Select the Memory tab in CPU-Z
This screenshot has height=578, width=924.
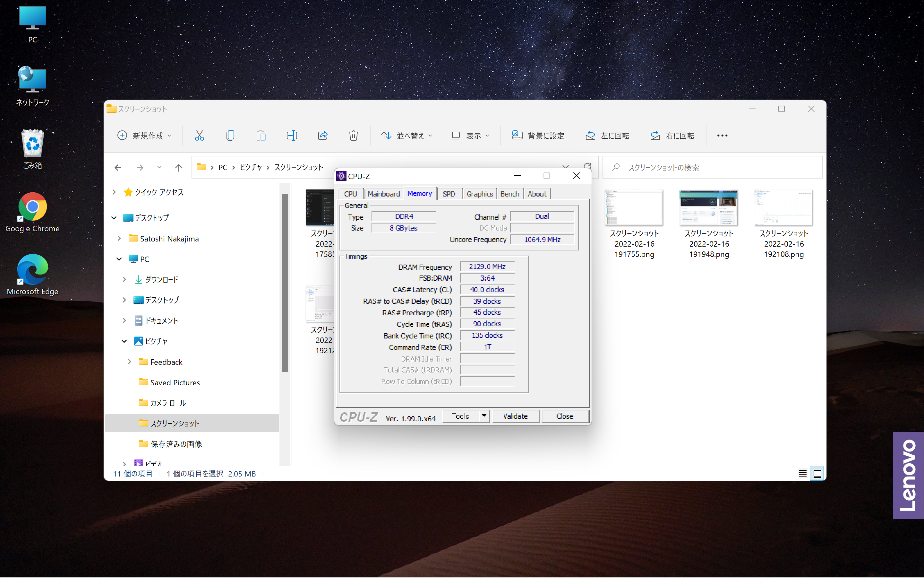pos(420,193)
